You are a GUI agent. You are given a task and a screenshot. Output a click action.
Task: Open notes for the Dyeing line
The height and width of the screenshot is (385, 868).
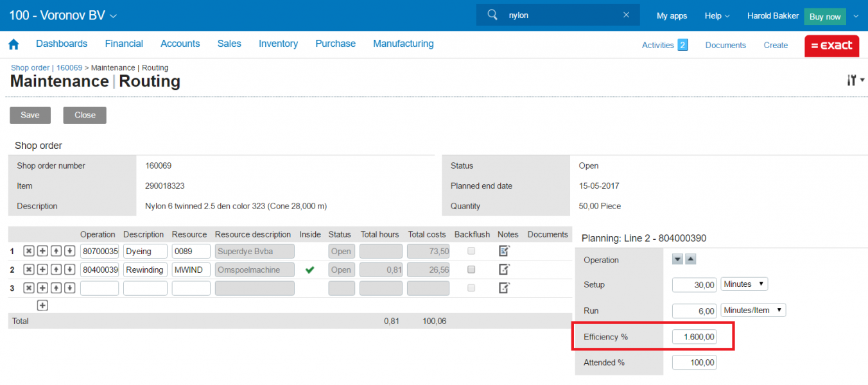click(504, 251)
